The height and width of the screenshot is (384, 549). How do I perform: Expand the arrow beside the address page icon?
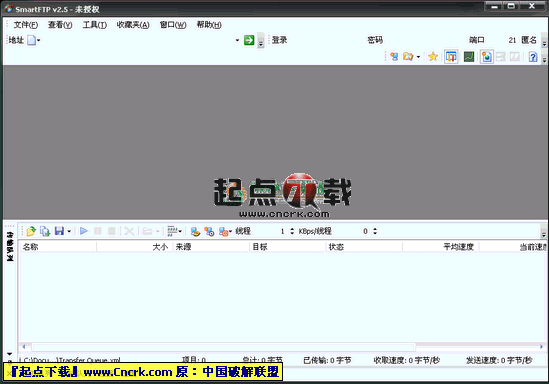[x=39, y=41]
